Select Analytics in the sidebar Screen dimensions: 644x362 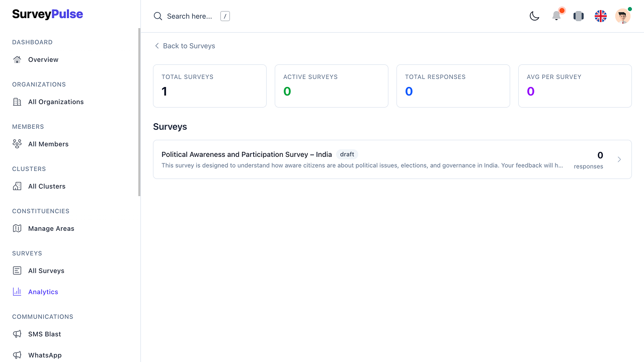(43, 292)
